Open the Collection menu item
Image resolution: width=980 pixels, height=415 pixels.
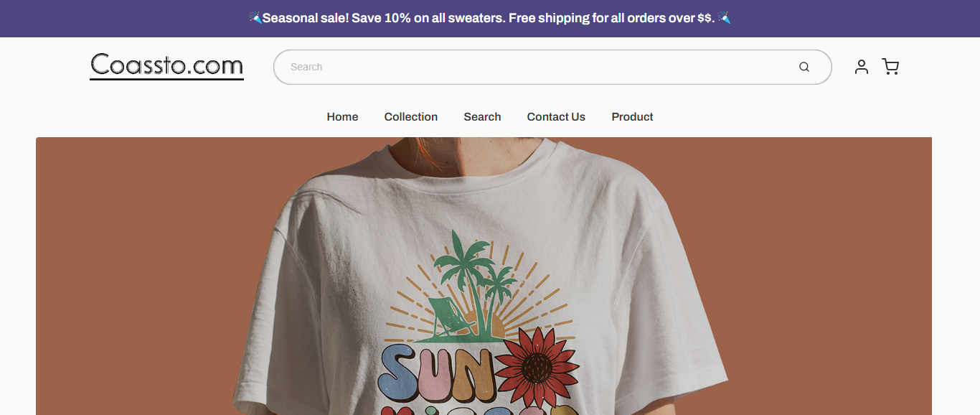(411, 117)
